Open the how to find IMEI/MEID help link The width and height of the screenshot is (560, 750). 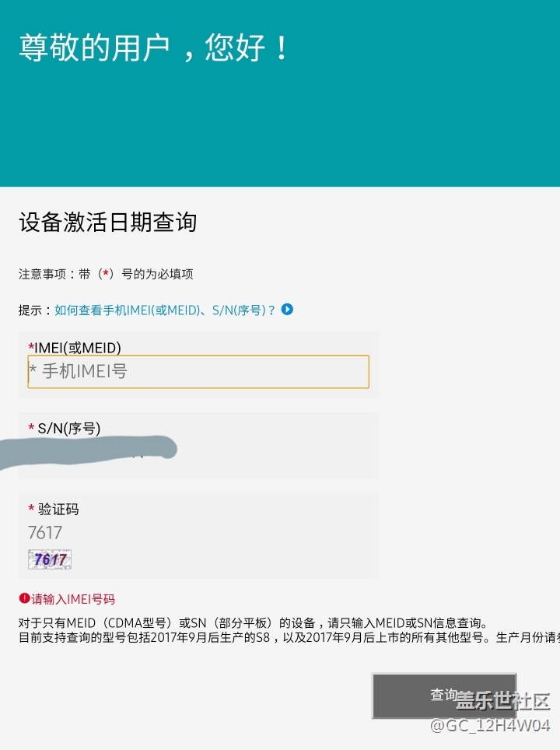165,310
